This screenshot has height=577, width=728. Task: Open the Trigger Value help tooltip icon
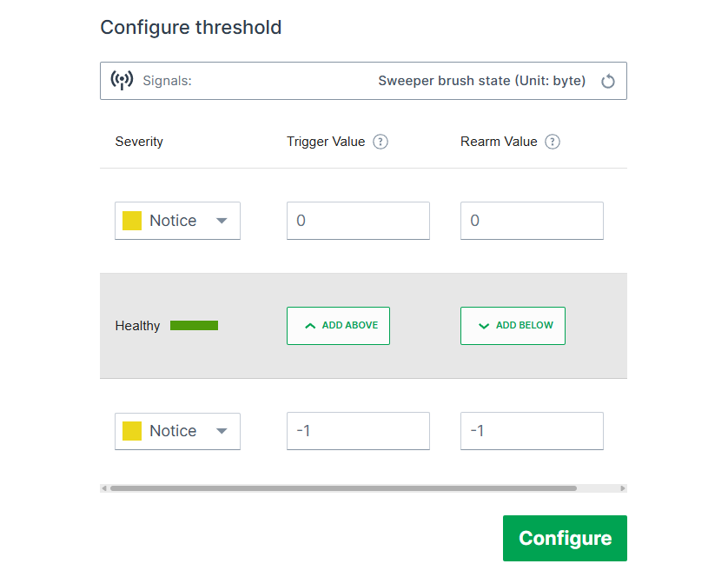pyautogui.click(x=381, y=142)
